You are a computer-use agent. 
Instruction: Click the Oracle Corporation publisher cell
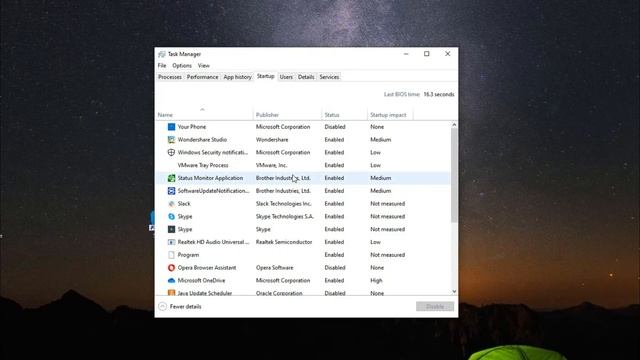coord(279,293)
